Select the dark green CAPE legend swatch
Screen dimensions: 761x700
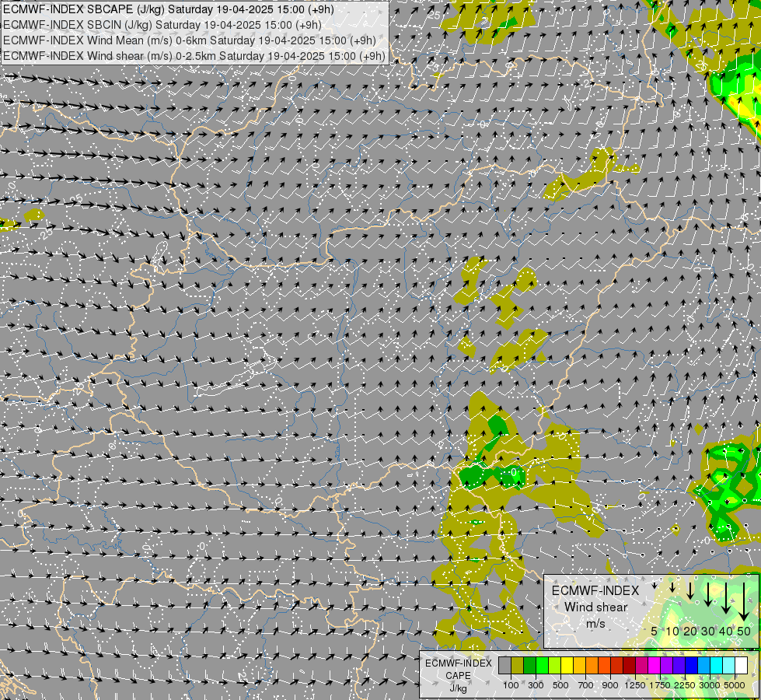(x=529, y=665)
